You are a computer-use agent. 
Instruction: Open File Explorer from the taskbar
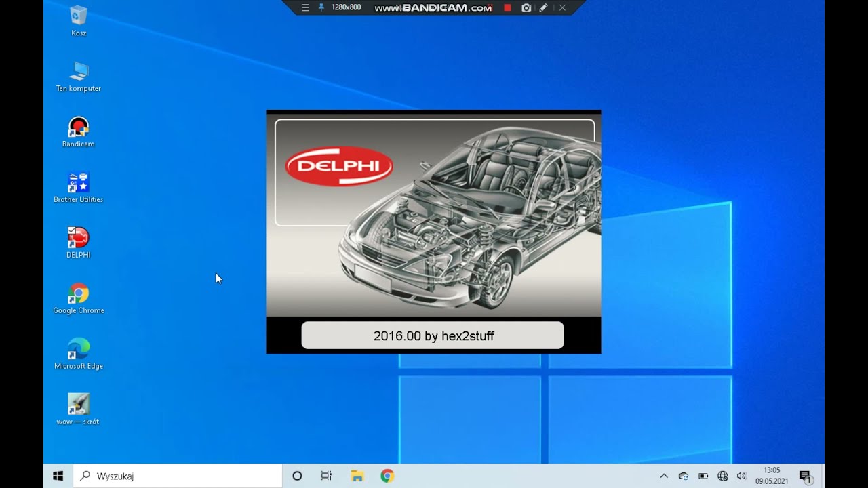[x=357, y=476]
